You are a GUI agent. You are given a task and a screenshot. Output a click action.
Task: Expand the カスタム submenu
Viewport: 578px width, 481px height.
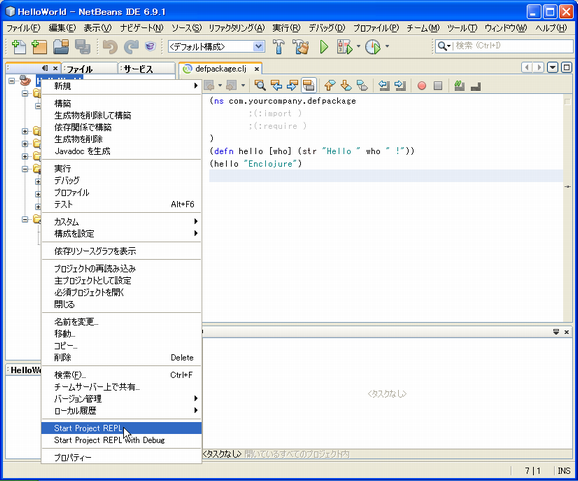tap(122, 222)
